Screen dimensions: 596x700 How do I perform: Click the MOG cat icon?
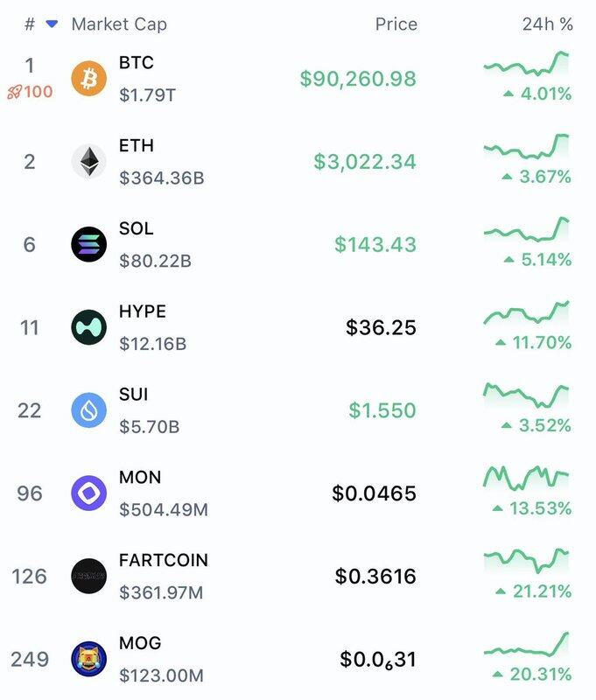88,658
